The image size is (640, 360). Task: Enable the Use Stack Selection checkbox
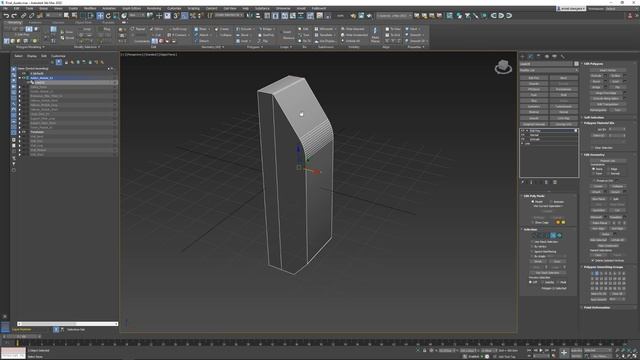tap(532, 242)
